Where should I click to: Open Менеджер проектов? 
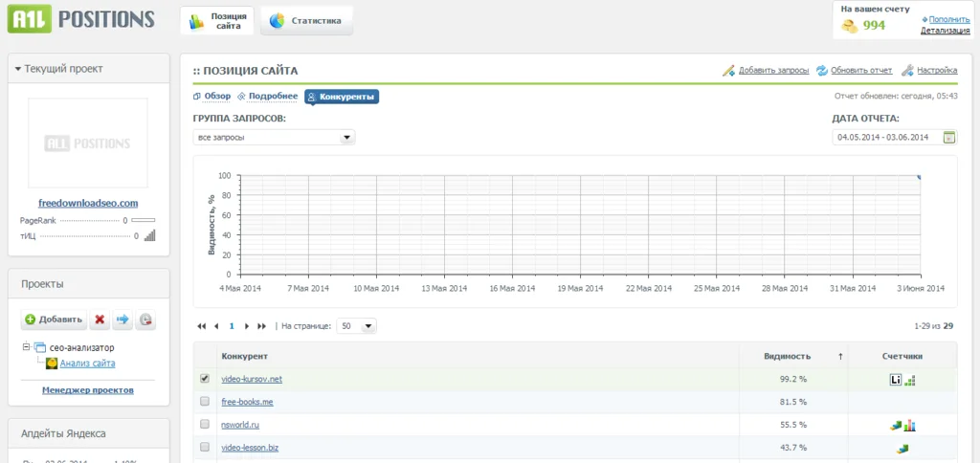pos(88,390)
